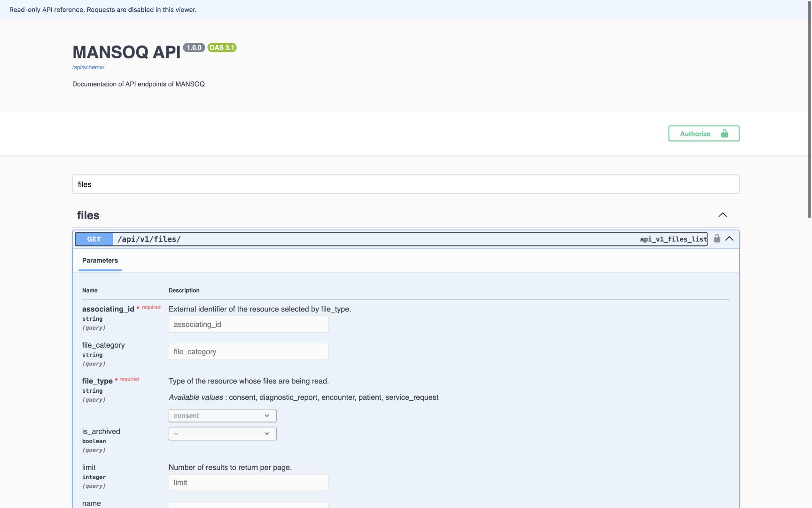Click the associating_id input field
This screenshot has width=812, height=508.
coord(248,325)
